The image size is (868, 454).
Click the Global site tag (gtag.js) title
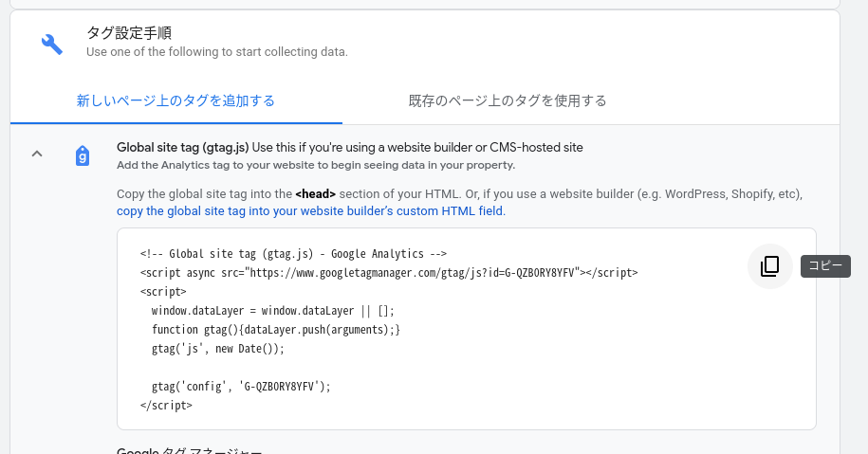pyautogui.click(x=183, y=148)
